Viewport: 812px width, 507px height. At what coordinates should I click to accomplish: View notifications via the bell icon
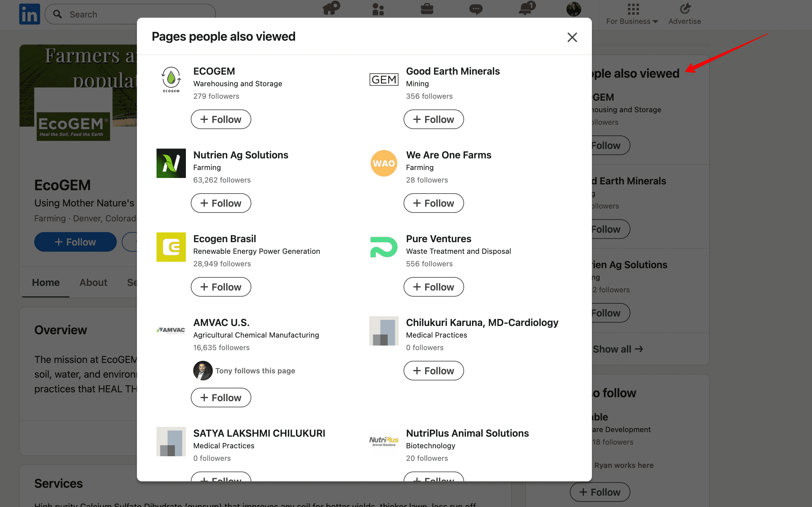(x=525, y=9)
